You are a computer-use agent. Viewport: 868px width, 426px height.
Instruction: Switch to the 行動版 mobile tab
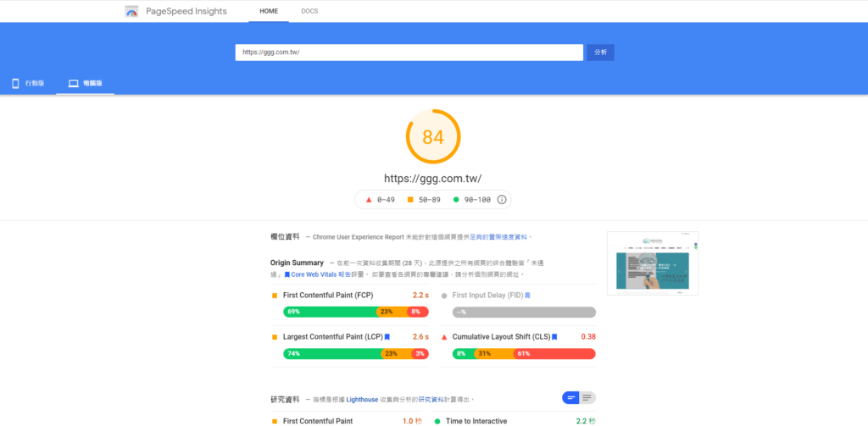28,84
